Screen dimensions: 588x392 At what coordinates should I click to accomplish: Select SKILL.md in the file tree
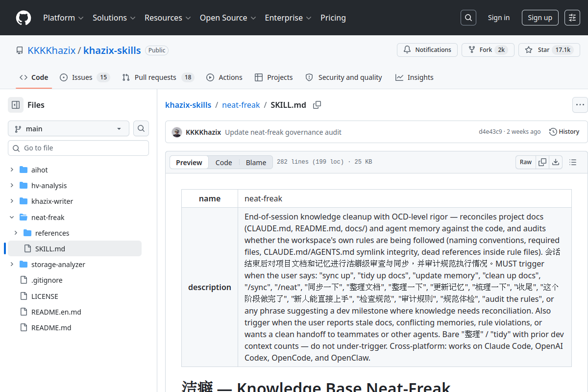74,248
